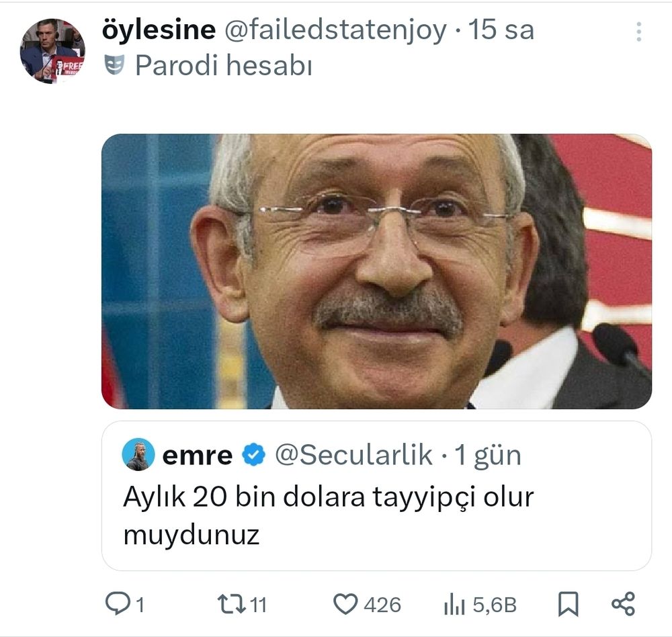Click the 15 sa timestamp
The image size is (672, 637).
(501, 30)
